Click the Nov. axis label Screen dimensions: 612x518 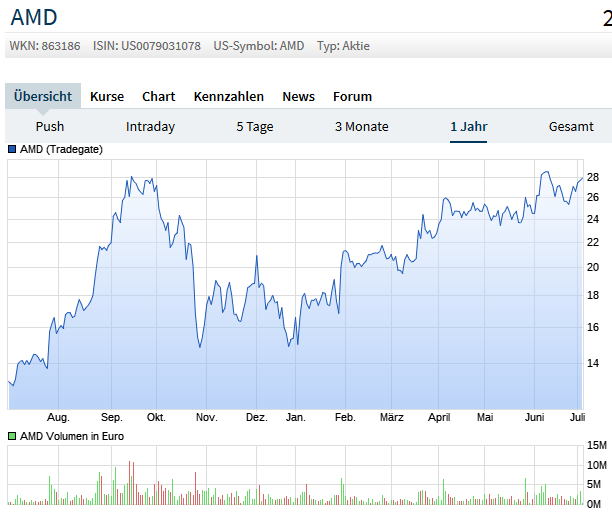(206, 417)
